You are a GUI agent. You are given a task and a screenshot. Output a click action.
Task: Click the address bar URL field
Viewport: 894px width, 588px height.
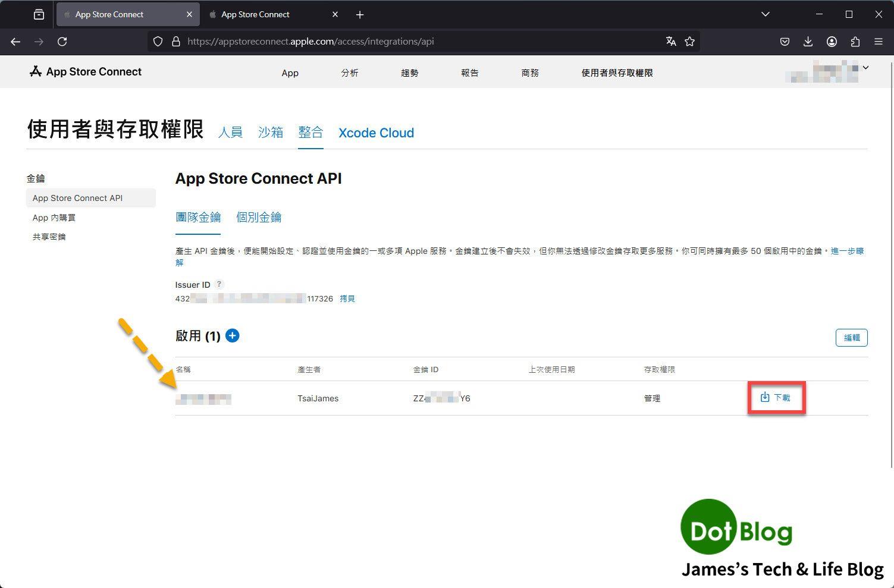click(x=416, y=41)
